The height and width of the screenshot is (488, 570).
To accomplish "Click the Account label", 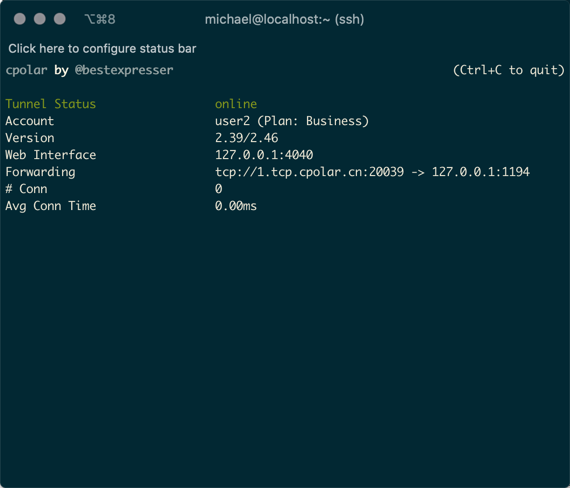I will 29,121.
